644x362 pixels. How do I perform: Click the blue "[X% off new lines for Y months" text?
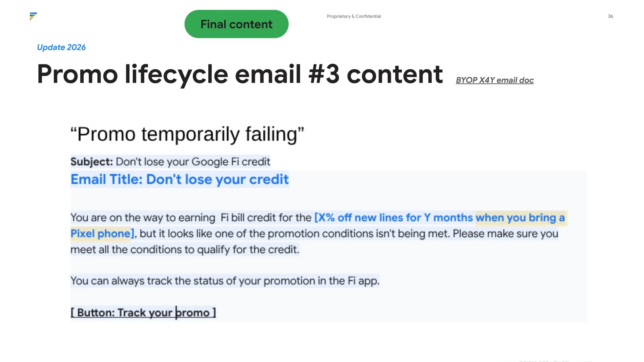click(x=394, y=218)
